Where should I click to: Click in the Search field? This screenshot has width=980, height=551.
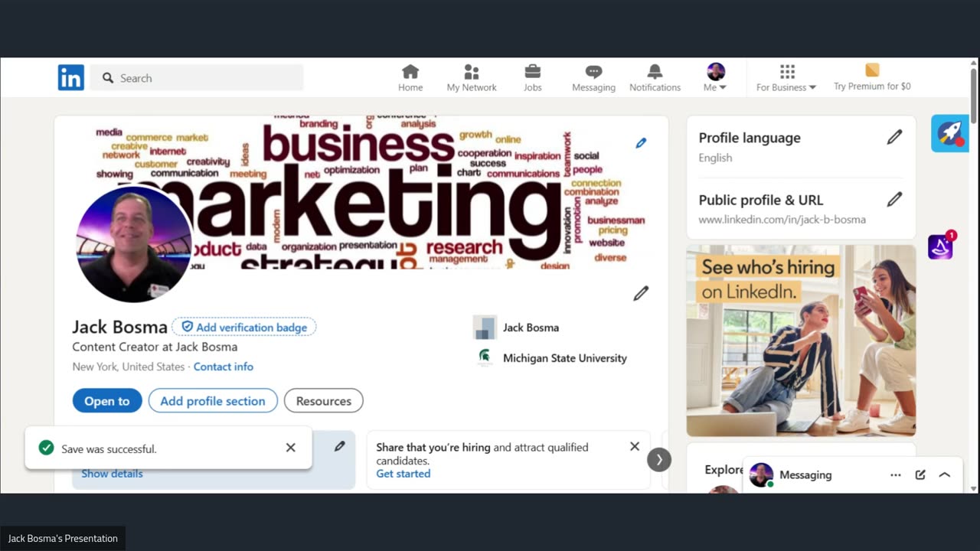coord(197,77)
